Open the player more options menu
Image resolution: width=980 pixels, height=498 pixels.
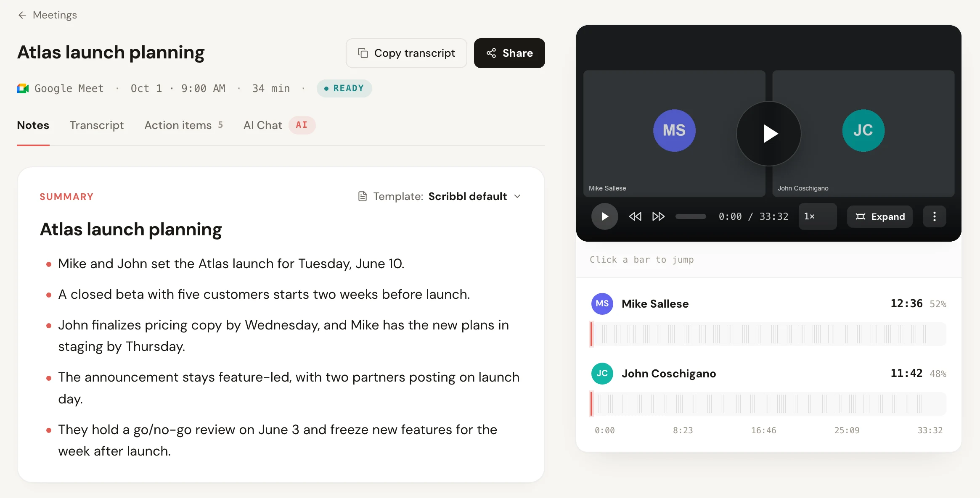coord(935,216)
